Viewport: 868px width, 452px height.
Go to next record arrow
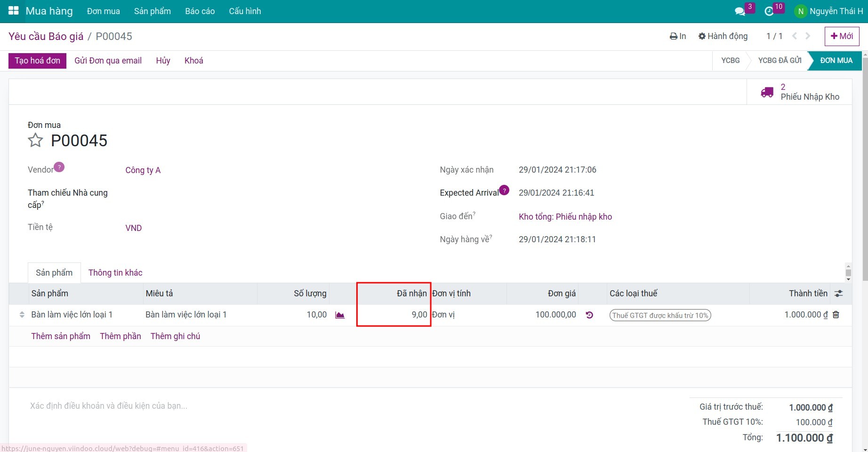click(x=808, y=36)
